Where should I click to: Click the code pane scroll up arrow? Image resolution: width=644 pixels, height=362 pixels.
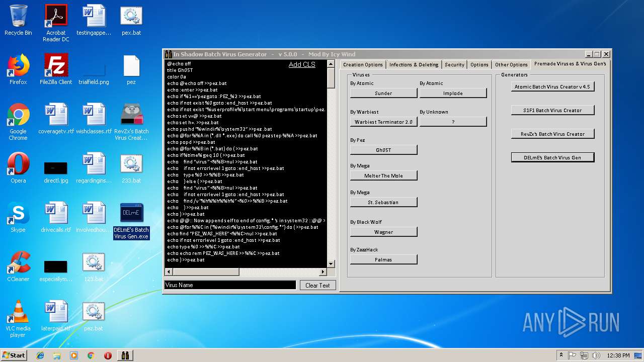tap(331, 64)
